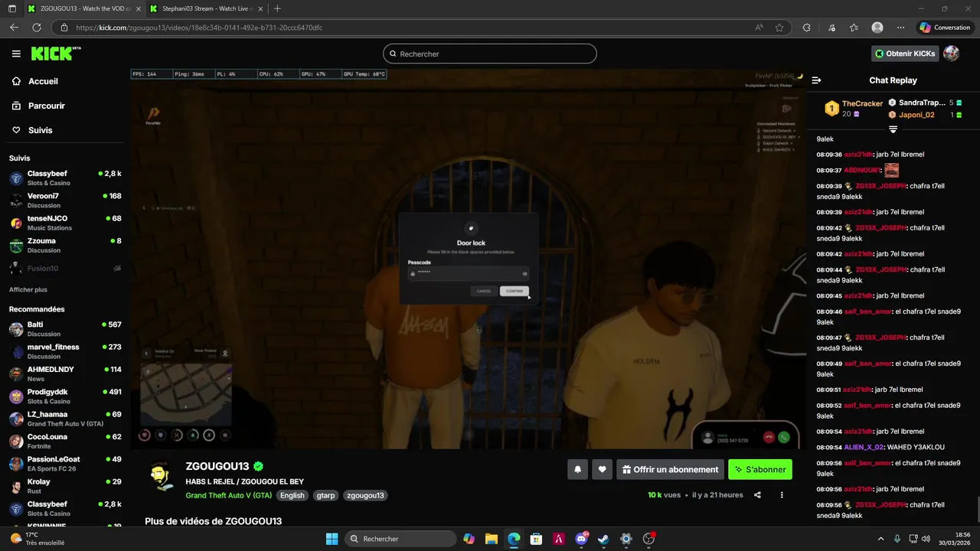Click the heart follow button
The width and height of the screenshot is (980, 551).
click(x=603, y=470)
